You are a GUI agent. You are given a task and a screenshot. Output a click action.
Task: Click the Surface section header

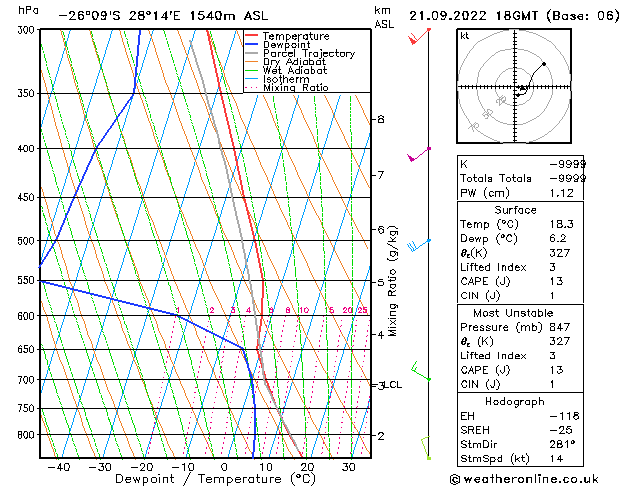(515, 210)
